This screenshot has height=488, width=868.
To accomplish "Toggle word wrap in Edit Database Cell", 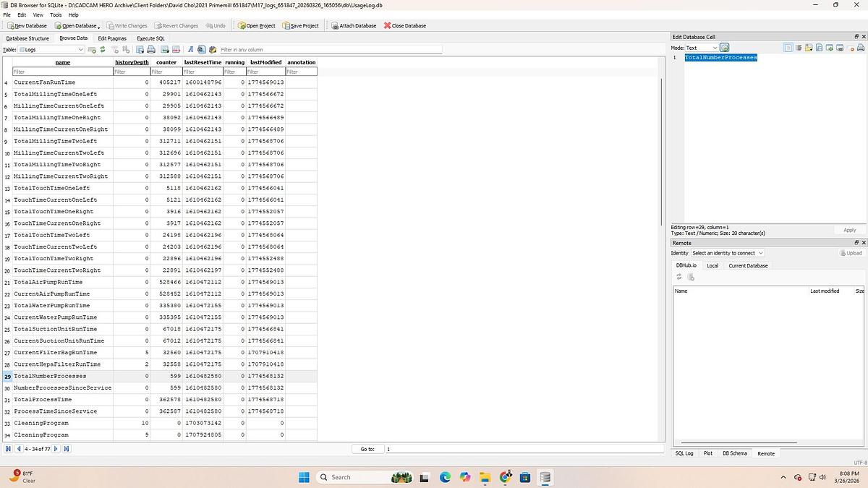I will (799, 48).
